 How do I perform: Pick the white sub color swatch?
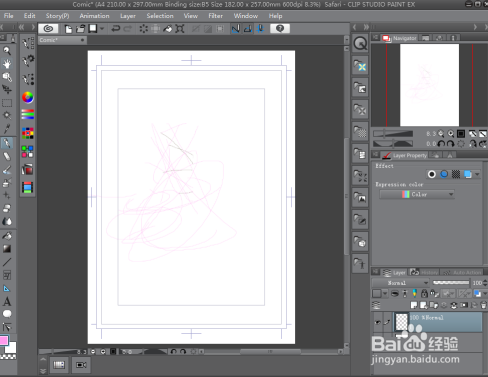tap(12, 348)
